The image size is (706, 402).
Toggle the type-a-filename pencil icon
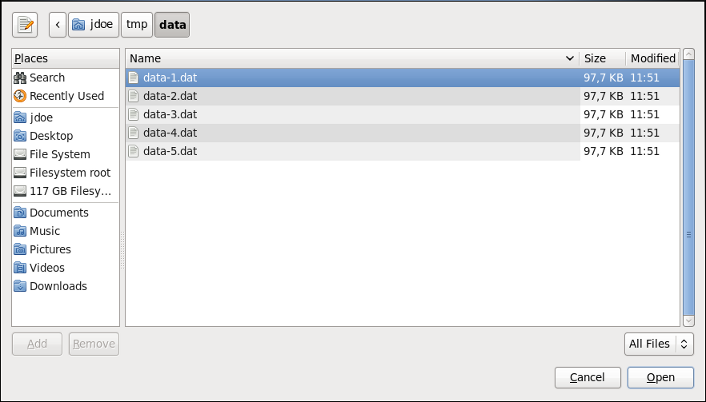point(25,25)
